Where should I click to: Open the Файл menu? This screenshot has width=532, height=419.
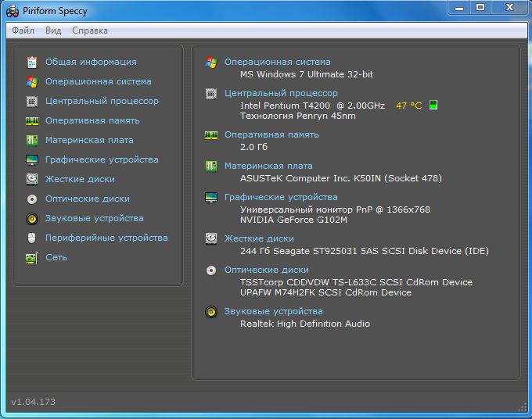pyautogui.click(x=23, y=30)
